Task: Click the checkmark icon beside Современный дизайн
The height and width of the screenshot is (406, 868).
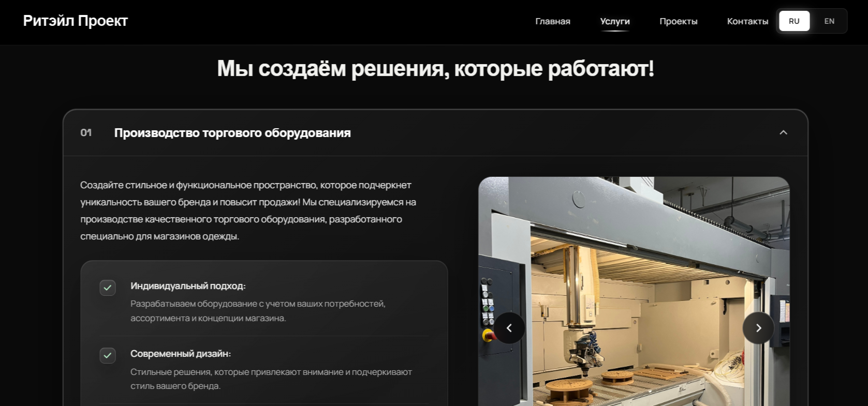Action: point(108,355)
